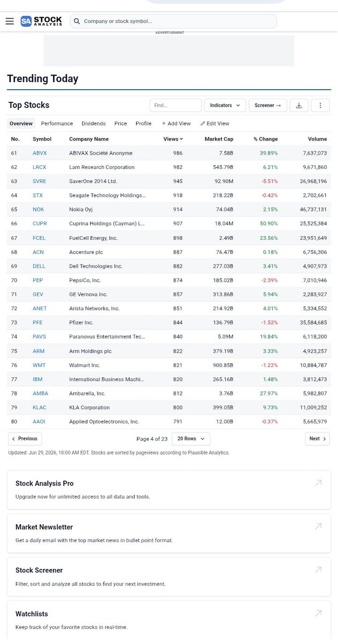Click search magnifier icon in search bar

(x=77, y=21)
